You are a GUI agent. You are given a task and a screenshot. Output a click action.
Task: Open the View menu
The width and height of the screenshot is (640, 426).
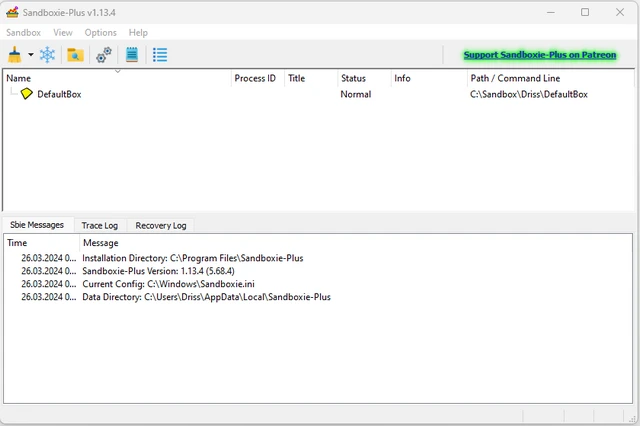[63, 33]
